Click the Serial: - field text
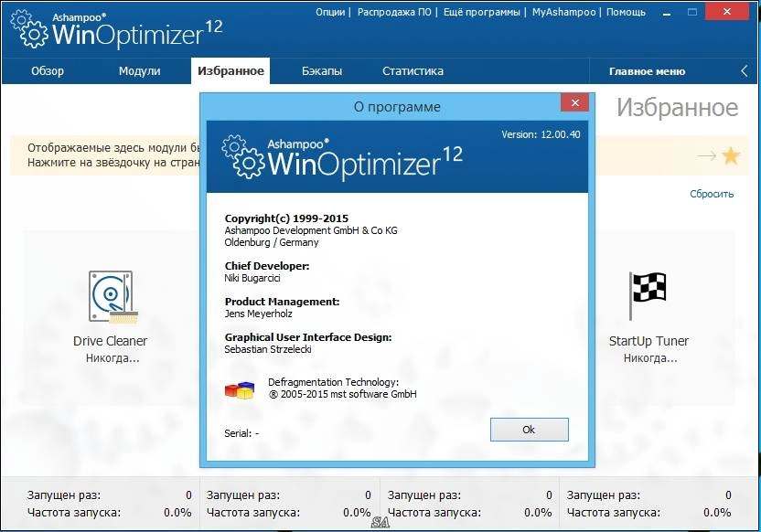Screen dimensions: 761x532 click(x=241, y=433)
